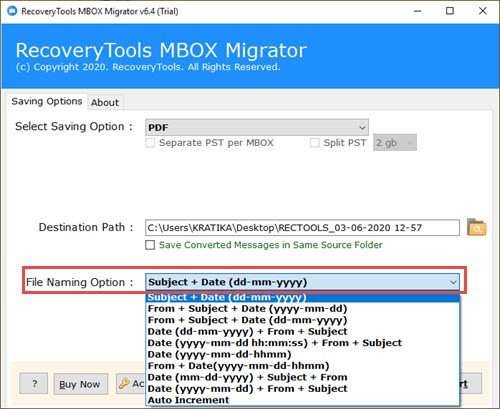Click the Buy Now button

point(81,384)
